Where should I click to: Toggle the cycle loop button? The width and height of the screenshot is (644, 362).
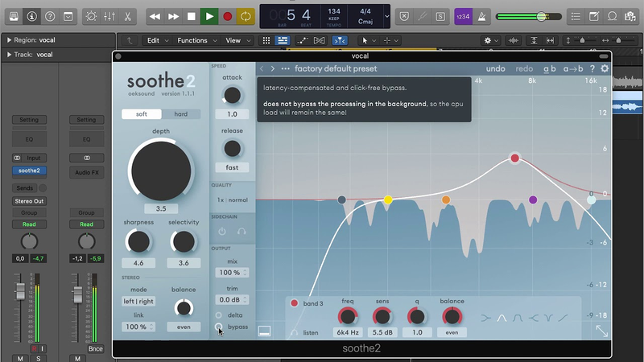point(246,16)
